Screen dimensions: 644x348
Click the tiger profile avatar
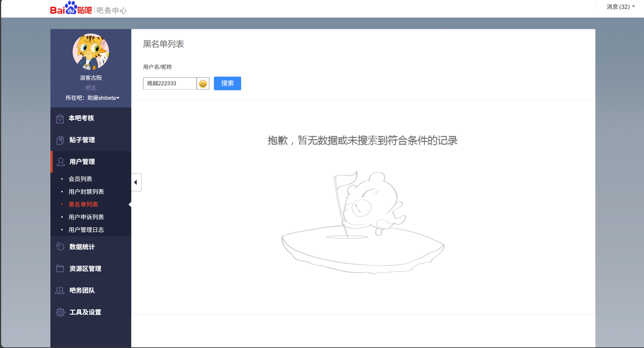[91, 52]
